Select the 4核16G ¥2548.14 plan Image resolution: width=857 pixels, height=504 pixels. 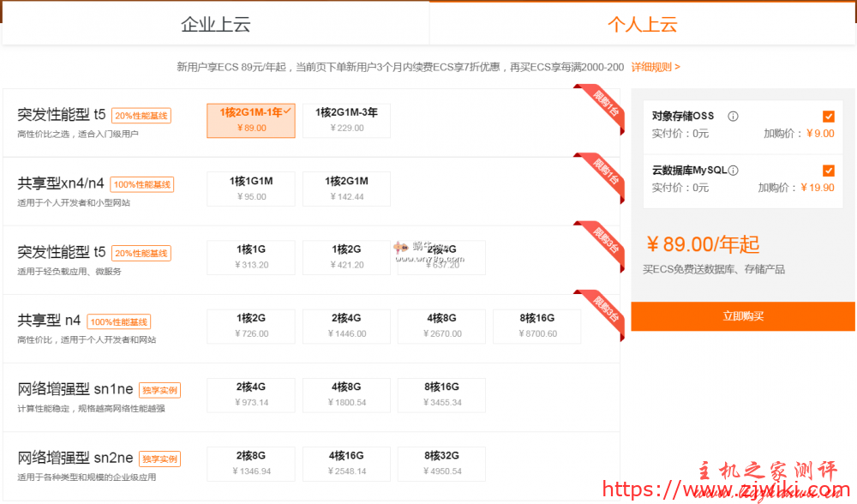coord(345,463)
